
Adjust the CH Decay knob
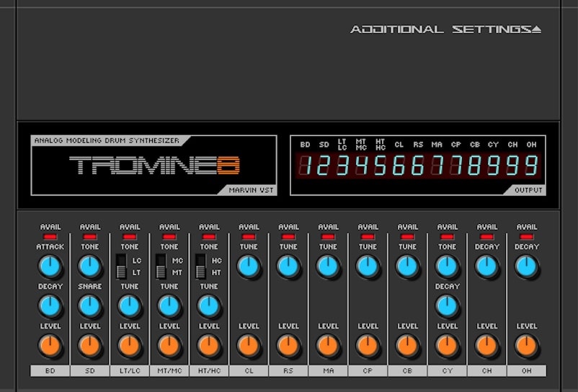487,267
